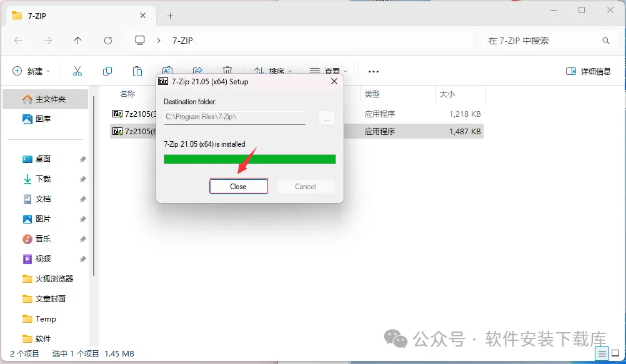Click the 7z icon in Setup title
This screenshot has height=364, width=626.
163,81
